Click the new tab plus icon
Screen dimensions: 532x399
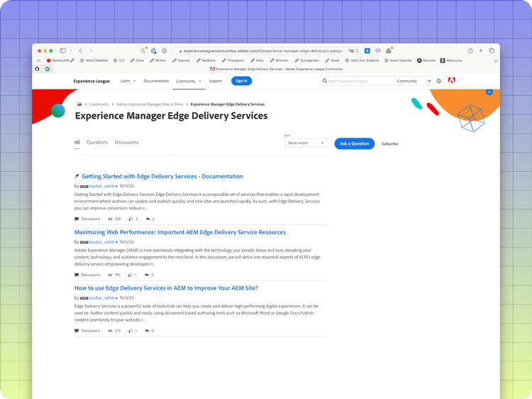[x=481, y=51]
